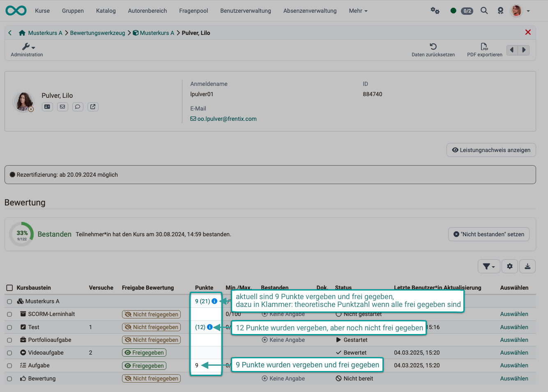Open the Mehr menu dropdown
The width and height of the screenshot is (548, 392).
(357, 11)
